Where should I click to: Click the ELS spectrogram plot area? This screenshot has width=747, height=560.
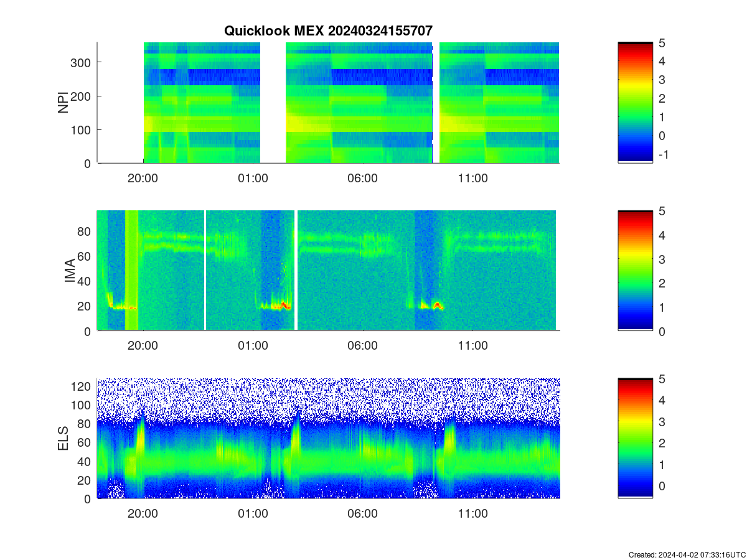click(x=328, y=438)
